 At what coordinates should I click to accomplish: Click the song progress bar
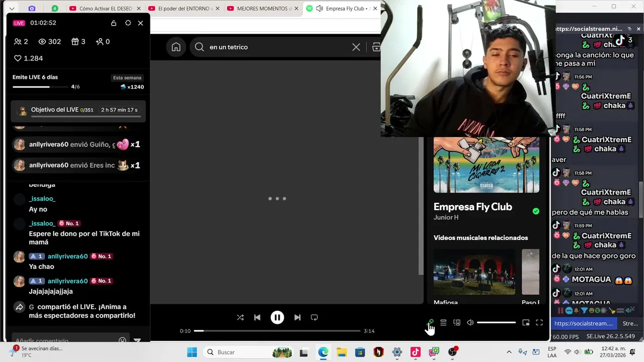277,331
